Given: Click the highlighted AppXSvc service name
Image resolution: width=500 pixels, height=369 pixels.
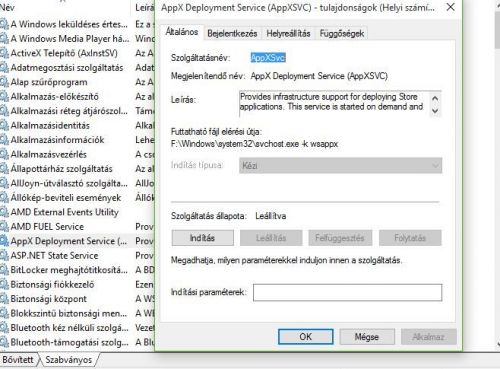Looking at the screenshot, I should [x=268, y=58].
